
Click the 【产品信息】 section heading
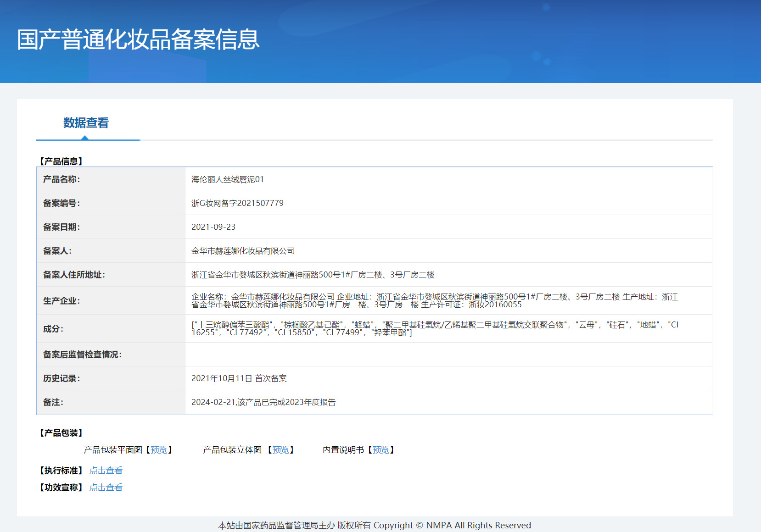coord(61,161)
